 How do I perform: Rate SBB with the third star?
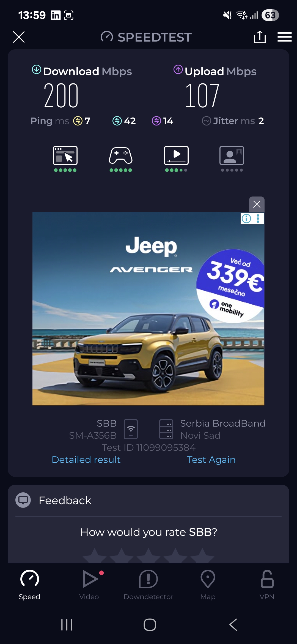tap(148, 556)
